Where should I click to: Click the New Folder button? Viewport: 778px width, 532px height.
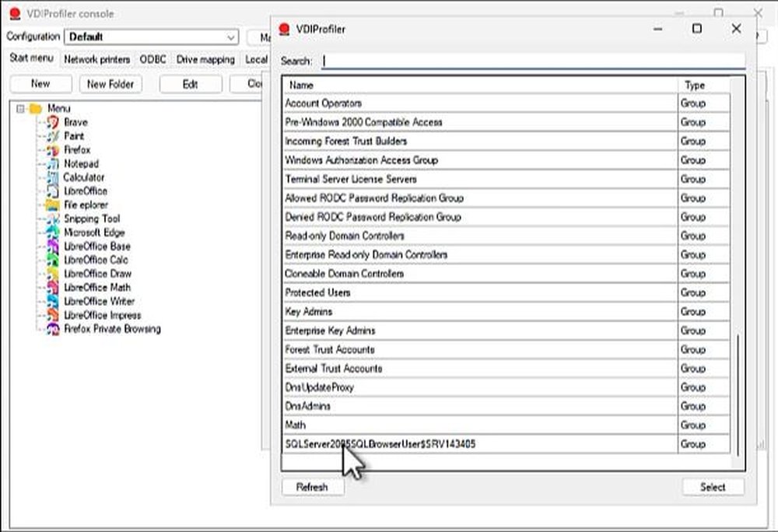[x=110, y=84]
